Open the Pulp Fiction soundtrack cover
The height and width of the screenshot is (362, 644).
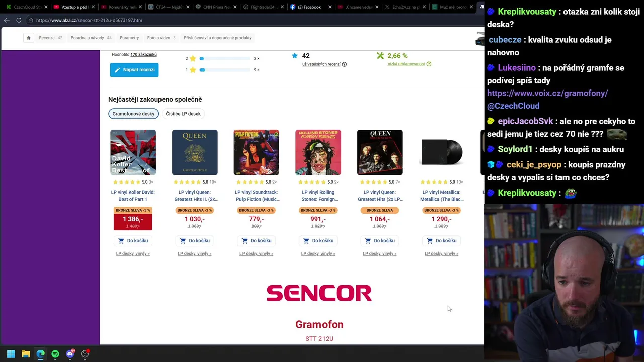pyautogui.click(x=256, y=152)
